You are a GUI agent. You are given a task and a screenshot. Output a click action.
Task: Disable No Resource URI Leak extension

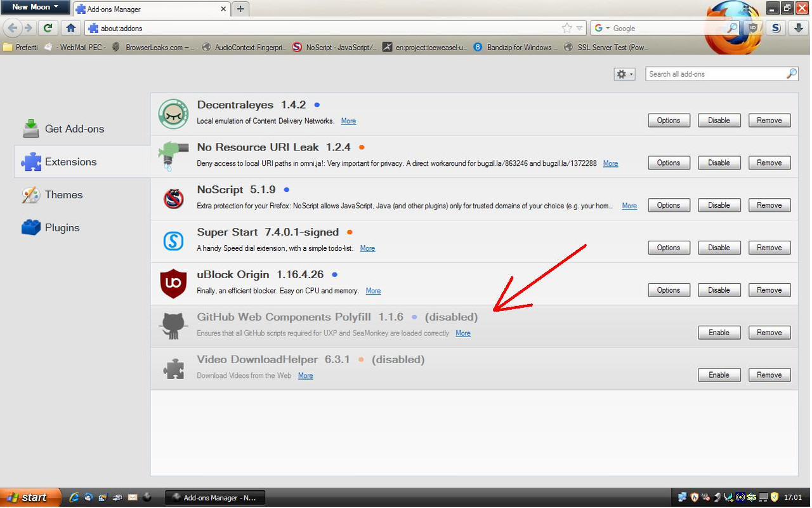tap(719, 163)
